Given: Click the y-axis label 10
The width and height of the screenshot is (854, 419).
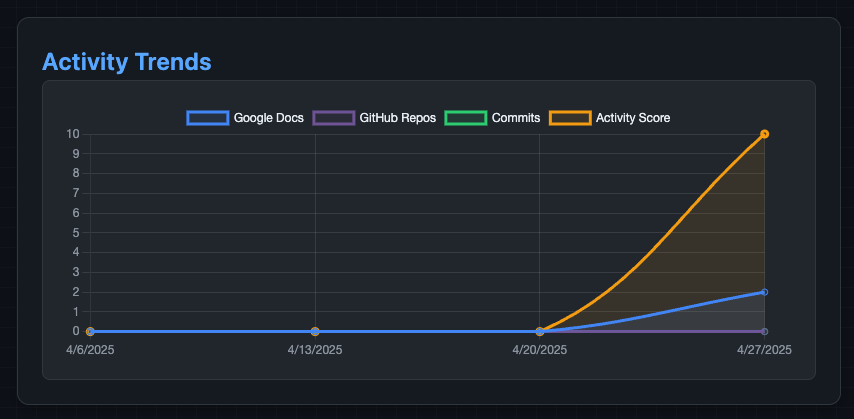Looking at the screenshot, I should pos(73,134).
